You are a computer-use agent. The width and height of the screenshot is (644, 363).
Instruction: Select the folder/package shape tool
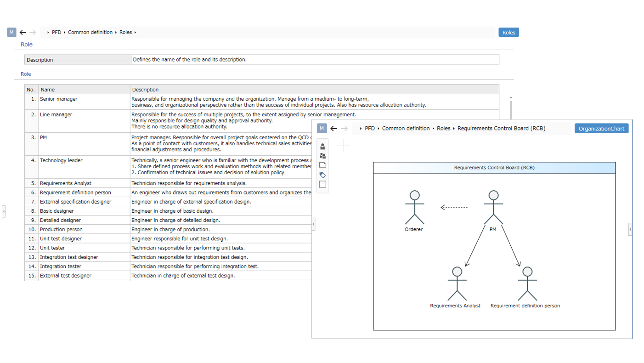coord(322,165)
